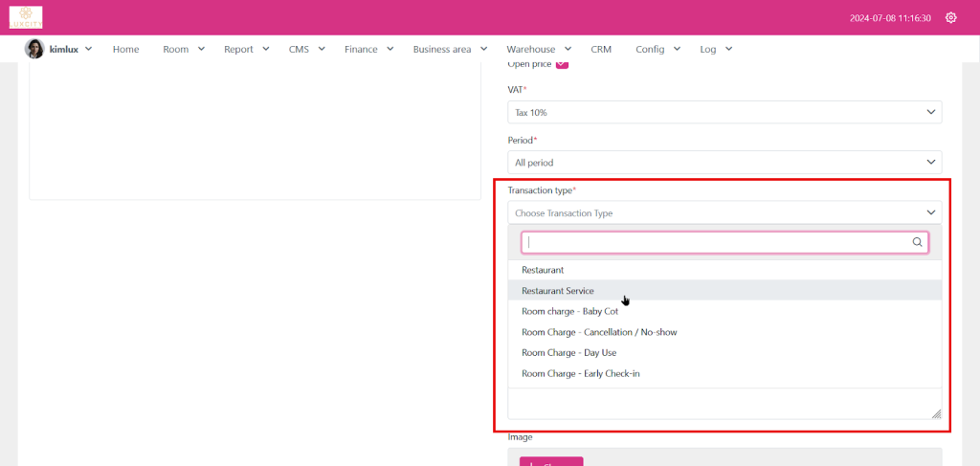Screen dimensions: 980x466
Task: Expand the VAT Tax 10% dropdown
Action: click(x=724, y=112)
